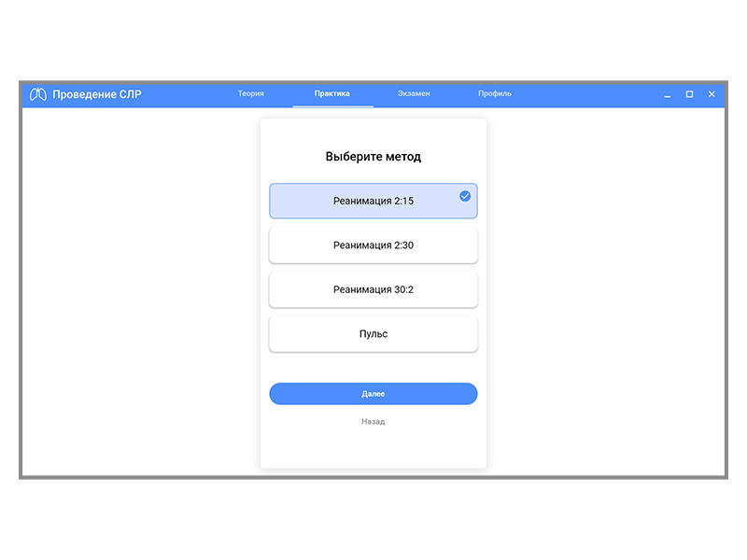Click the lungs logo icon
This screenshot has width=747, height=560.
[x=38, y=94]
